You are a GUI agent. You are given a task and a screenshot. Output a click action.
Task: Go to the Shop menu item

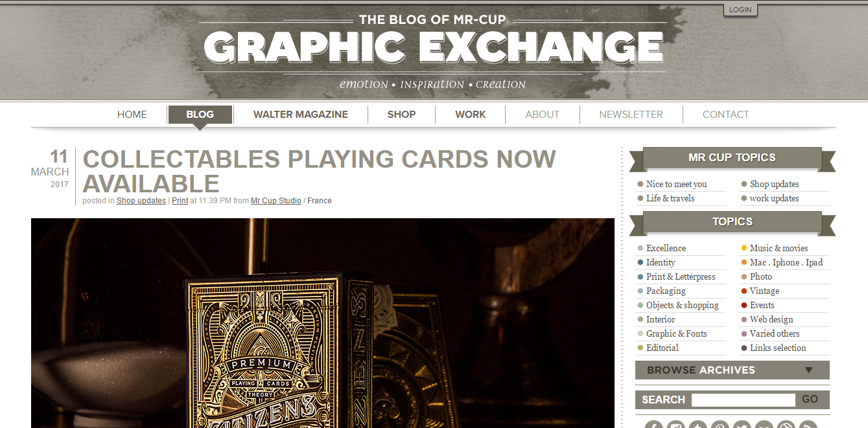[401, 115]
